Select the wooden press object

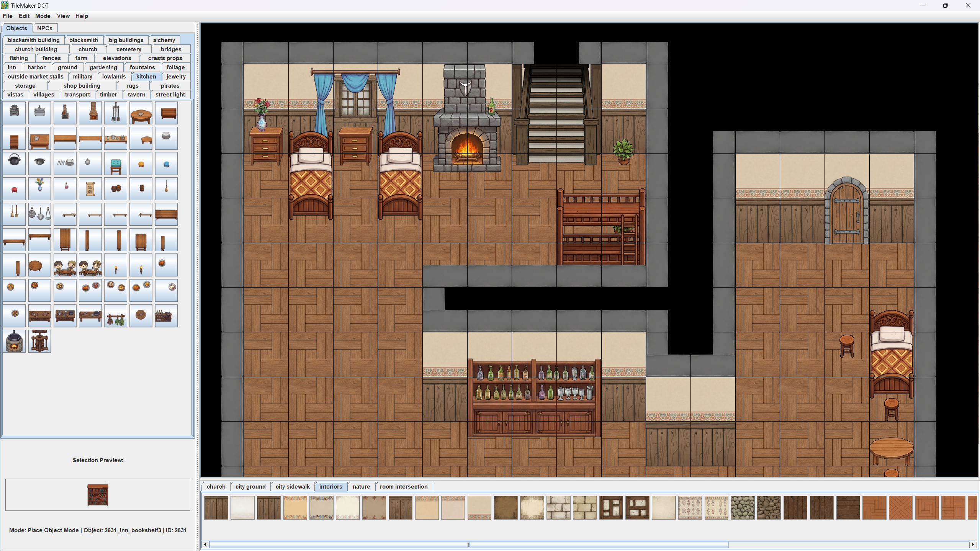(39, 342)
